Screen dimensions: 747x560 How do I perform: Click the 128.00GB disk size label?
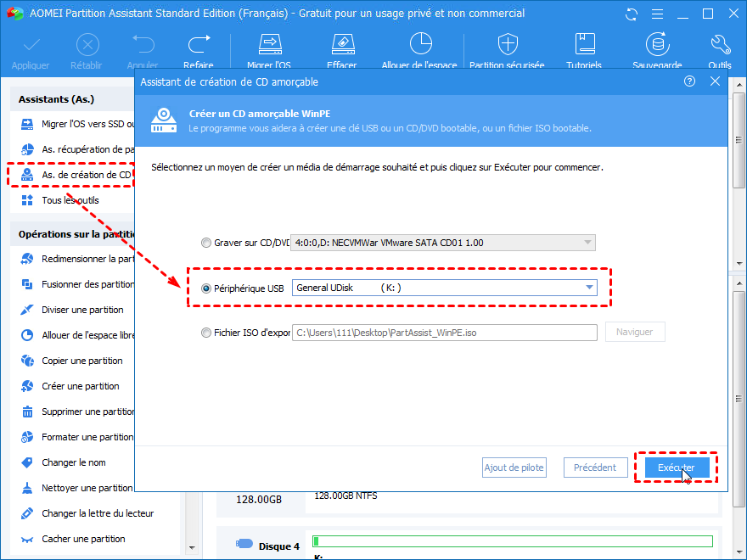pos(259,500)
